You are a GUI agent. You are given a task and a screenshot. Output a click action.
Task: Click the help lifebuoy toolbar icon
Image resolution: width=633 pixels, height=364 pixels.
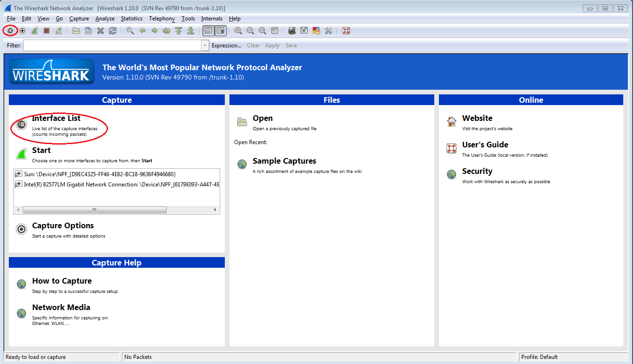[346, 31]
